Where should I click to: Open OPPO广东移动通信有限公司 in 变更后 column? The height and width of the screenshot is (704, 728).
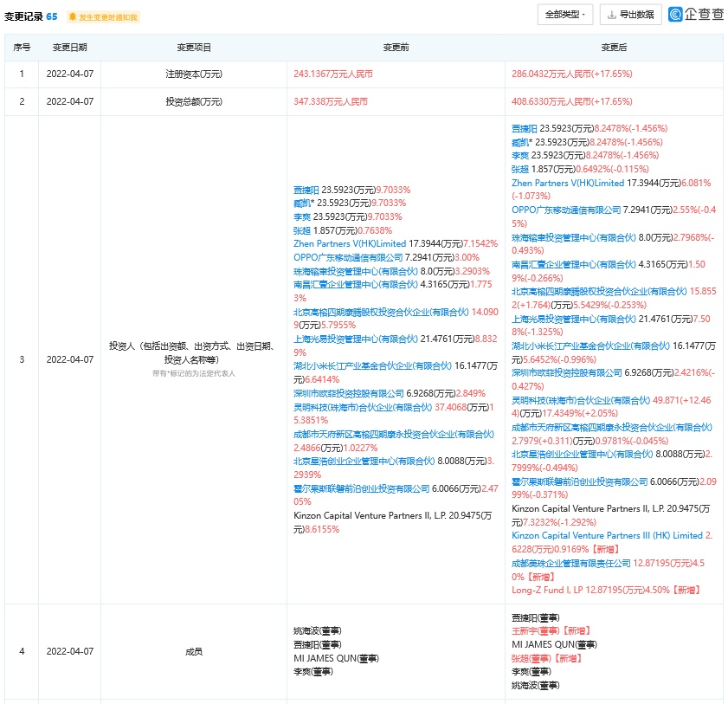(x=566, y=210)
